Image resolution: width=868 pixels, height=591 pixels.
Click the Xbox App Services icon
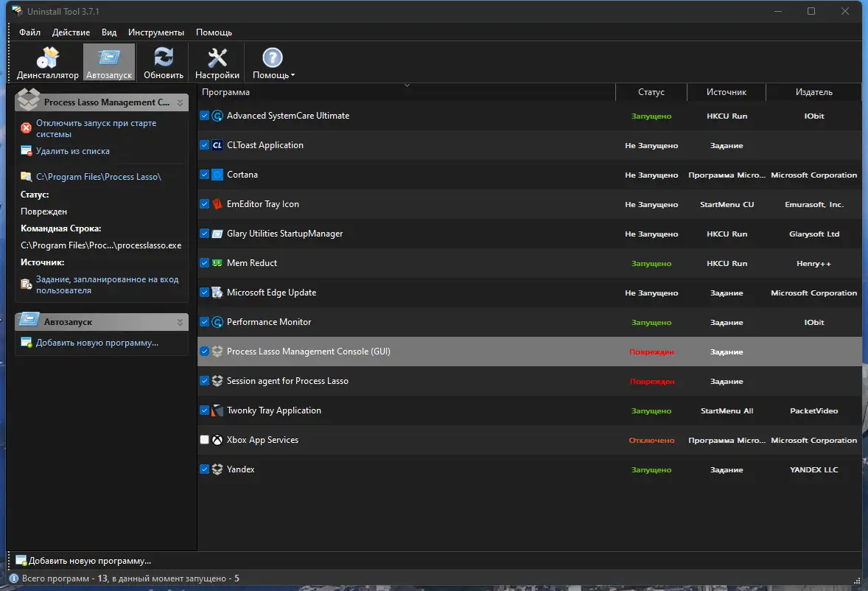pyautogui.click(x=217, y=440)
